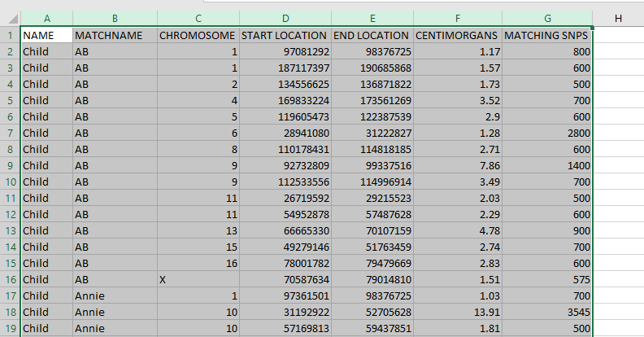The image size is (644, 337).
Task: Select the row 16 header
Action: pyautogui.click(x=10, y=279)
